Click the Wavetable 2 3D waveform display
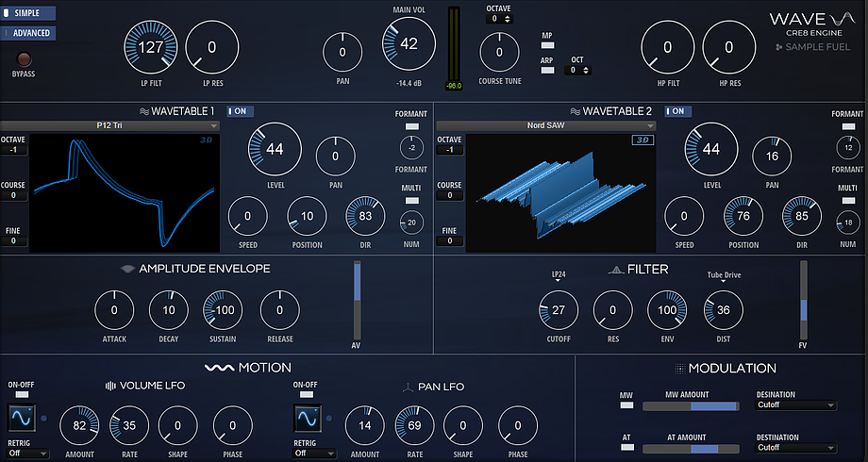This screenshot has width=868, height=462. [x=560, y=193]
